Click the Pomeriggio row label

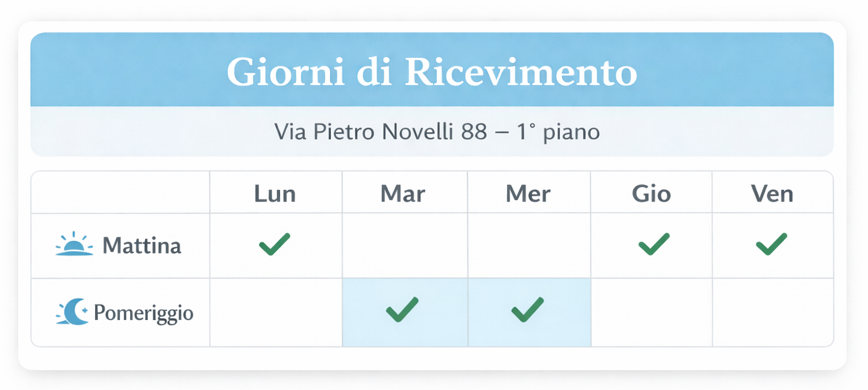(143, 313)
